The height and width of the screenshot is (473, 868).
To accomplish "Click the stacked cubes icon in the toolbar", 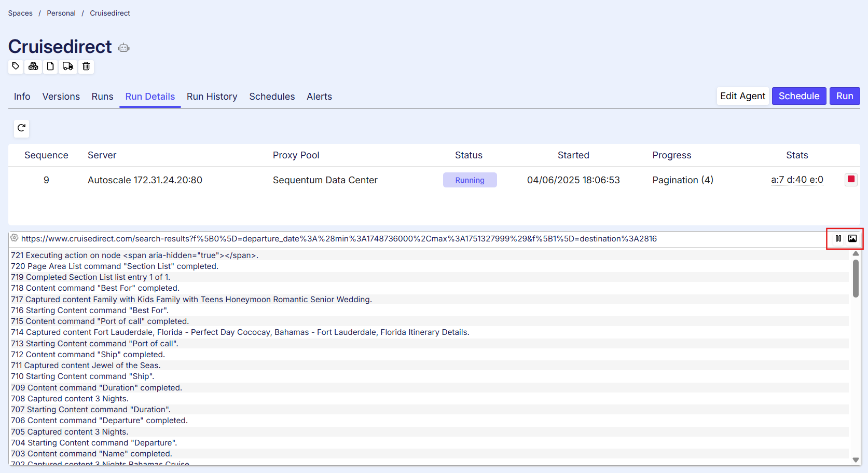I will coord(33,66).
